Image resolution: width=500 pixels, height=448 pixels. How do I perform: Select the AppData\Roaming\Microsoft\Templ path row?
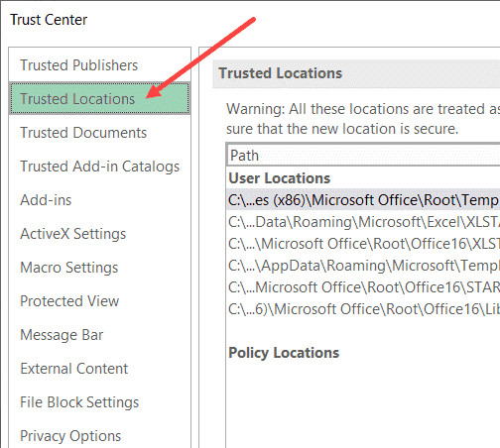(x=363, y=266)
